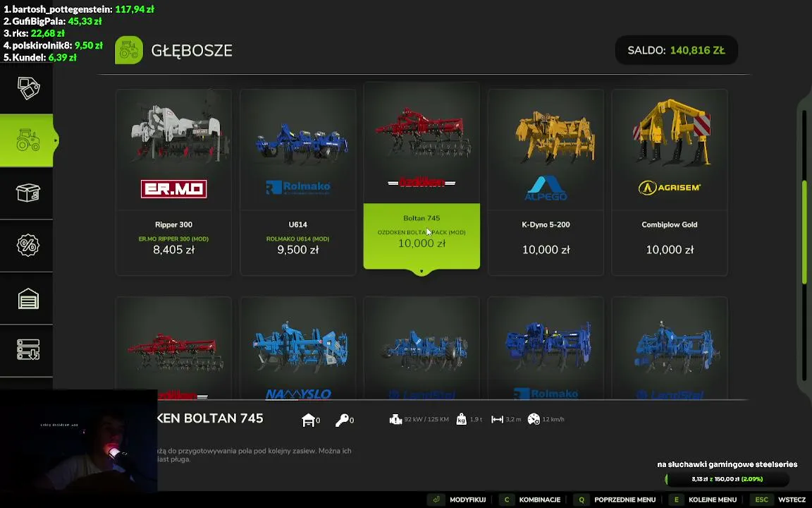Image resolution: width=812 pixels, height=508 pixels.
Task: Click the Q key hint icon
Action: [x=582, y=500]
